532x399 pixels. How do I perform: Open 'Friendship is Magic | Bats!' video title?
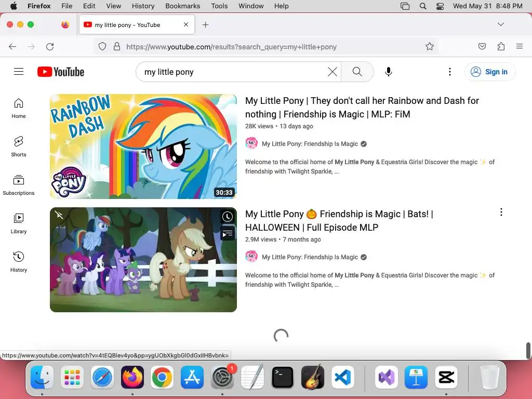tap(339, 220)
